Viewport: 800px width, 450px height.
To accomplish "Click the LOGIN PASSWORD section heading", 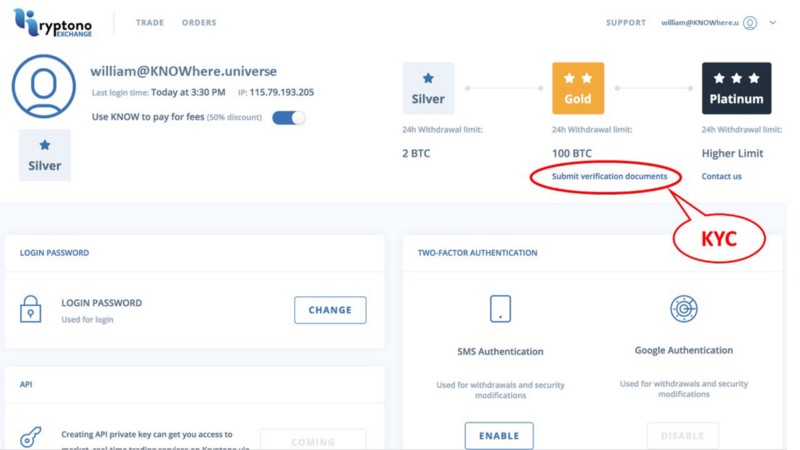I will coord(54,253).
